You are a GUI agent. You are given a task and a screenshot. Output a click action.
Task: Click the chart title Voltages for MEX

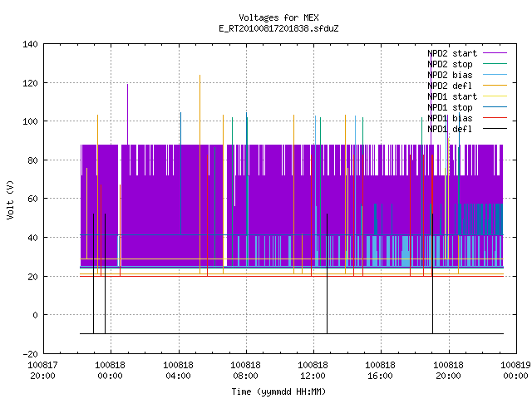click(278, 17)
